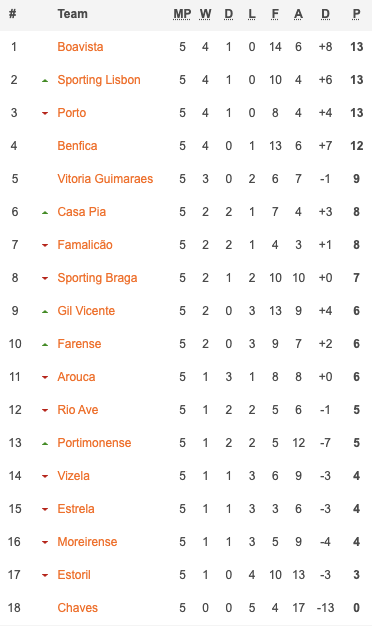
Task: Open the Rio Ave team link
Action: point(78,410)
